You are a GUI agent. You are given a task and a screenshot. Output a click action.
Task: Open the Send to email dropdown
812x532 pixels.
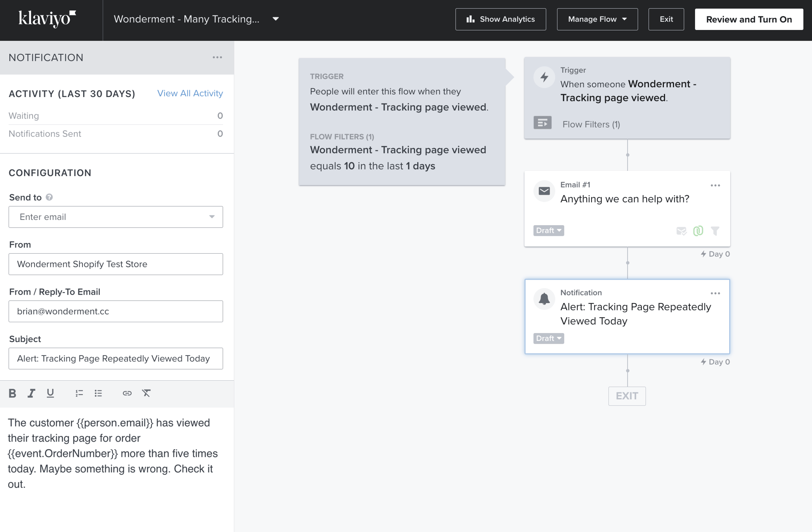pos(212,217)
